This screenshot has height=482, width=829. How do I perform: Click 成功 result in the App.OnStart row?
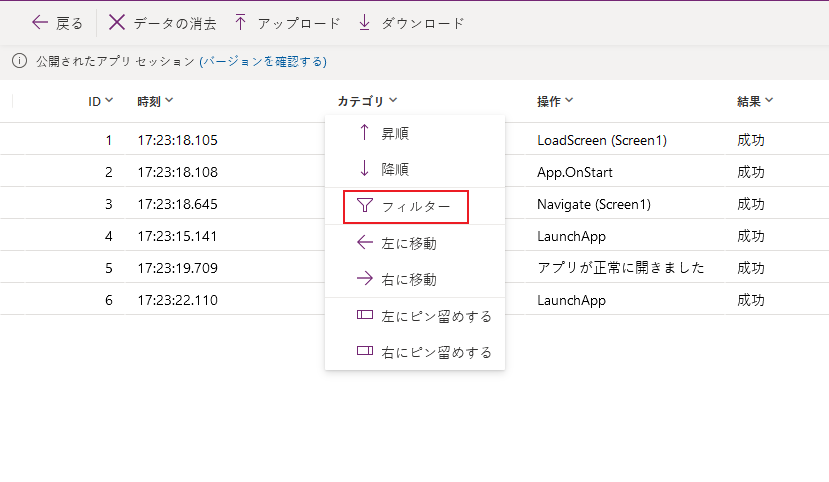751,172
